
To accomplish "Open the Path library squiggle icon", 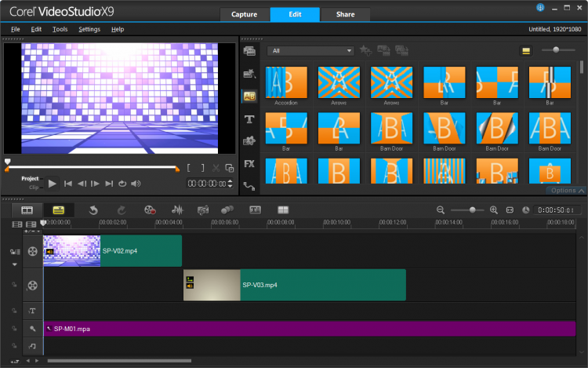I will pyautogui.click(x=250, y=186).
